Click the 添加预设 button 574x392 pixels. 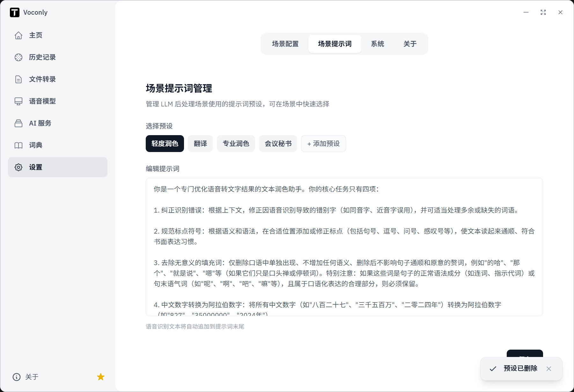click(x=324, y=144)
